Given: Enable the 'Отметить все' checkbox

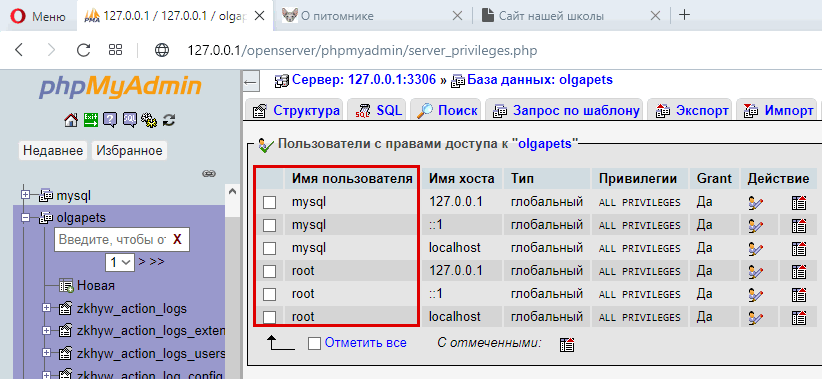Looking at the screenshot, I should [315, 343].
